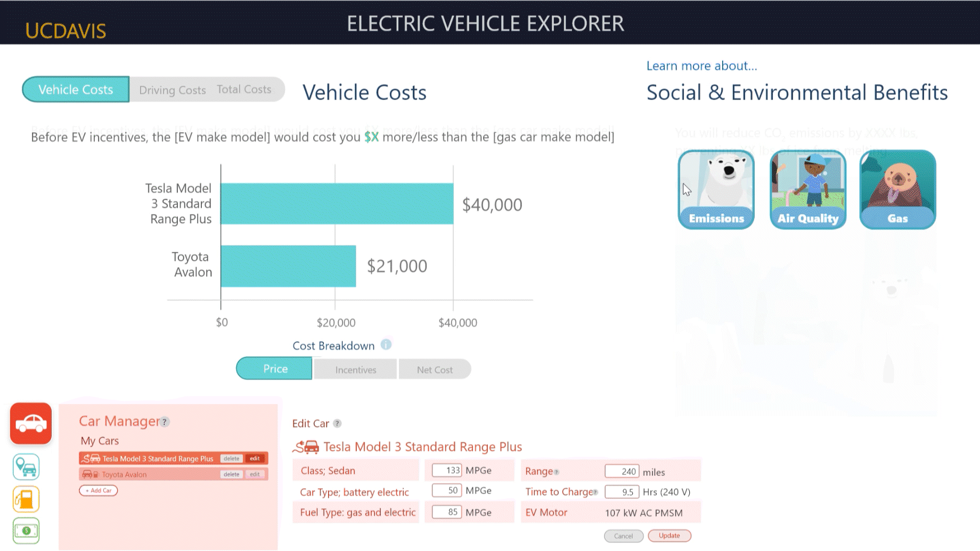Open the gas pump sidebar icon

pyautogui.click(x=26, y=499)
